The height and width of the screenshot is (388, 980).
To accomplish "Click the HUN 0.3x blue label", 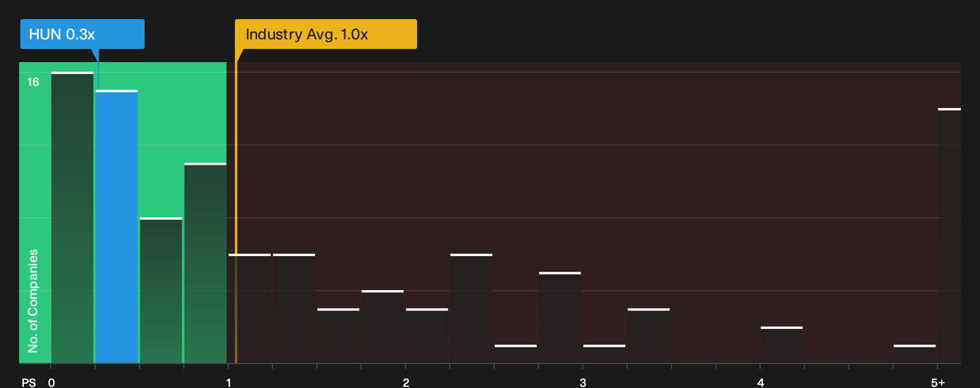I will pyautogui.click(x=82, y=34).
